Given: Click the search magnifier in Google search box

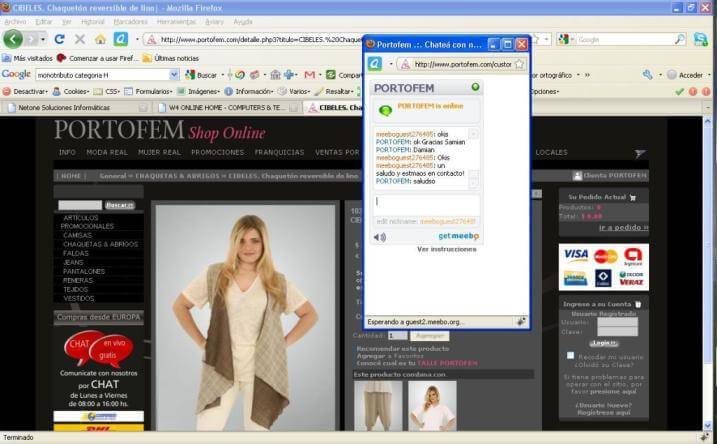Looking at the screenshot, I should (x=680, y=40).
